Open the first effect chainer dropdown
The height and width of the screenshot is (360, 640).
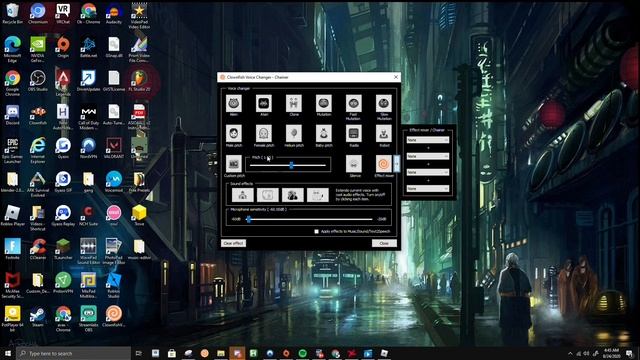(x=427, y=140)
